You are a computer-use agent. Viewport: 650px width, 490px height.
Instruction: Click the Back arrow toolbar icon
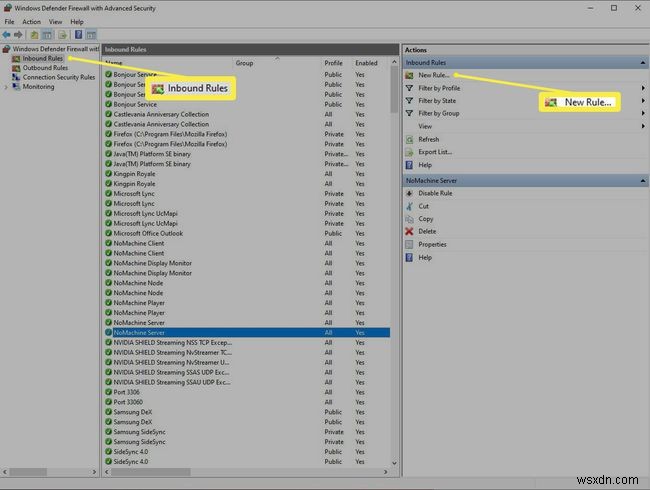[x=6, y=35]
